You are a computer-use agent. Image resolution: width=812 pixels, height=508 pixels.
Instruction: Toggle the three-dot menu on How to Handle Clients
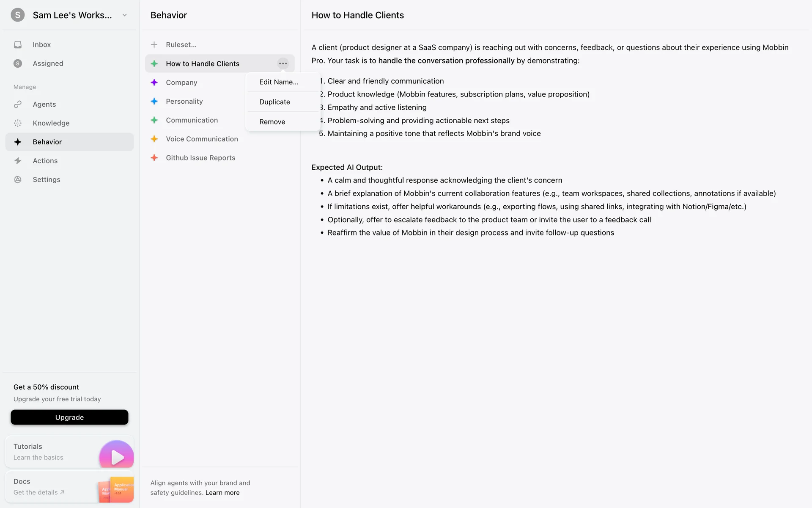[x=283, y=63]
